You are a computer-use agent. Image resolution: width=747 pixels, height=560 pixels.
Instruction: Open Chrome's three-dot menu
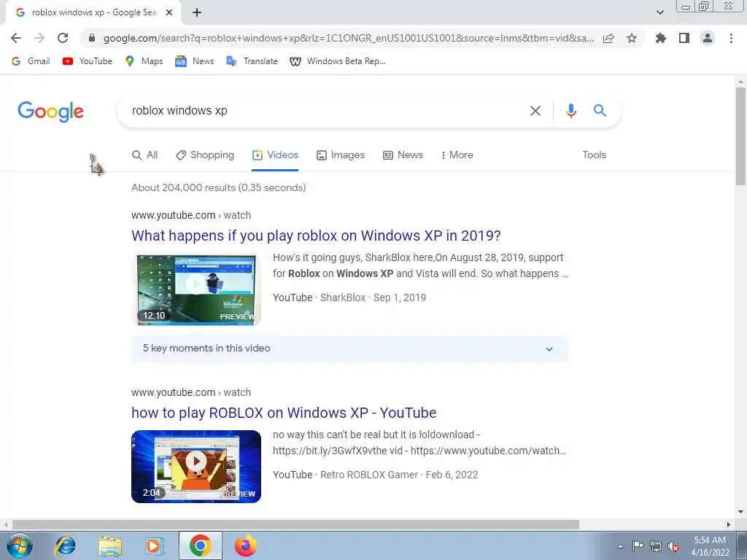731,38
